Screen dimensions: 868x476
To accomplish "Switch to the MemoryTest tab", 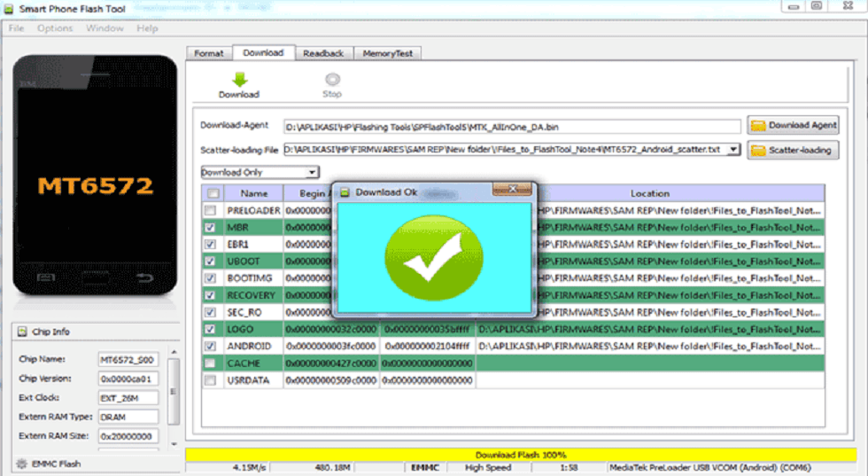I will tap(387, 53).
